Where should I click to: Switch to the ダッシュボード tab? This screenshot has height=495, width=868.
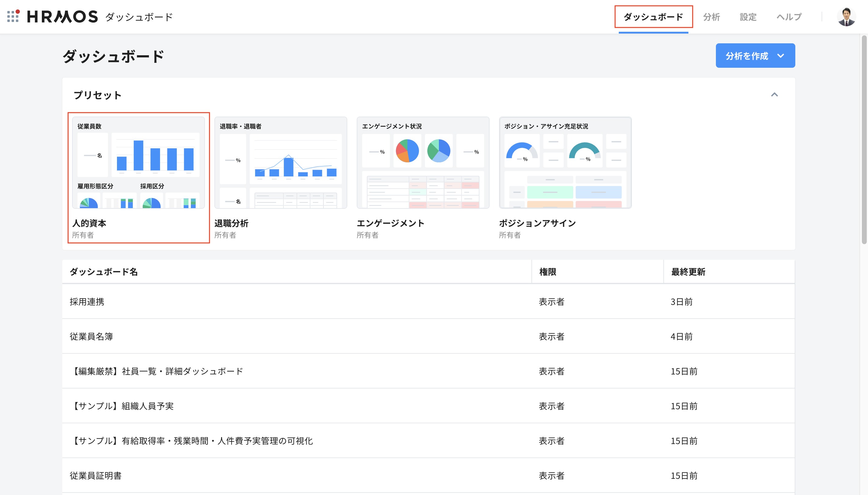(x=653, y=17)
